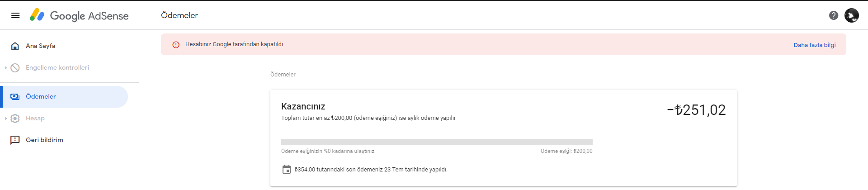Click the Ödemeler breadcrumb text
The height and width of the screenshot is (190, 868).
[x=283, y=75]
